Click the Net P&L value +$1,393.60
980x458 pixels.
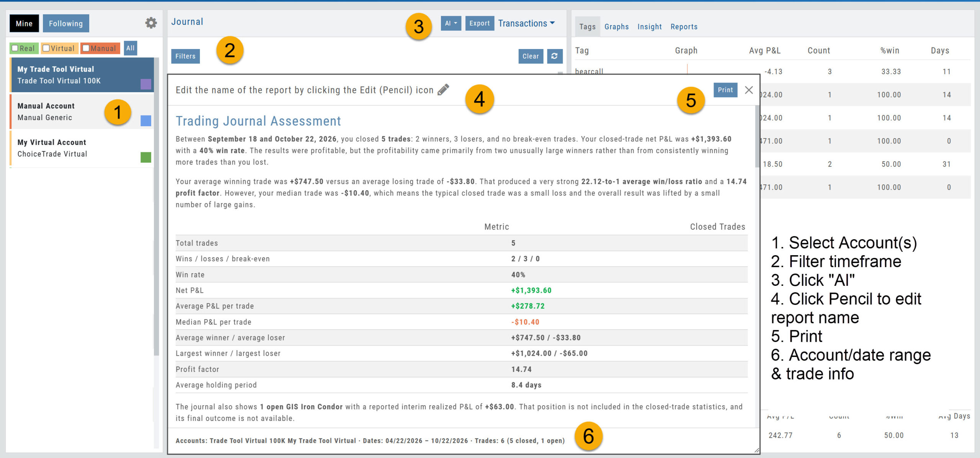point(531,290)
